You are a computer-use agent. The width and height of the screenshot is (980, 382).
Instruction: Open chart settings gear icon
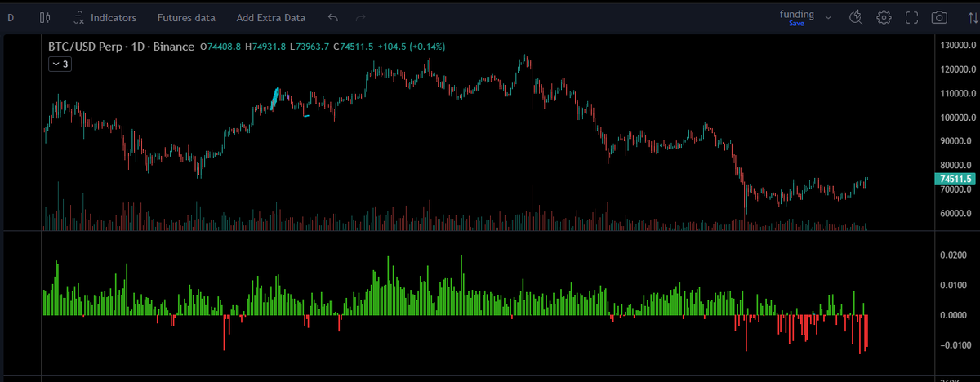pyautogui.click(x=884, y=17)
